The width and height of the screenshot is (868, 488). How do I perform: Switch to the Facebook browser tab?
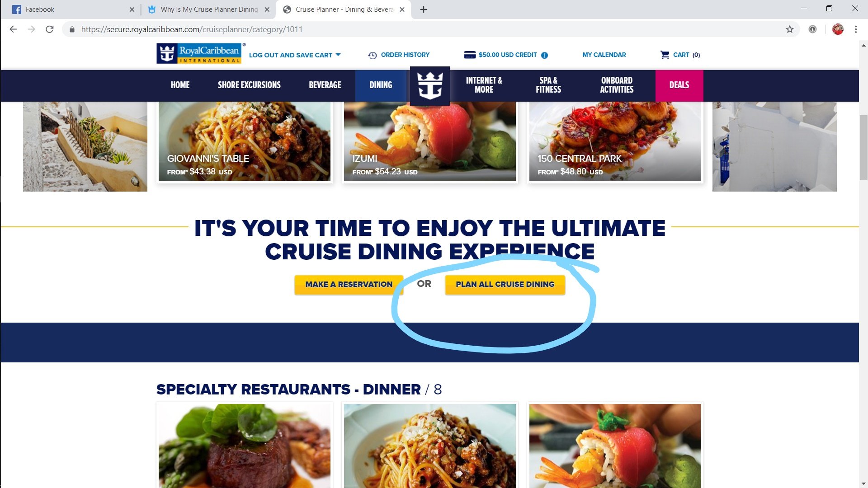[72, 9]
